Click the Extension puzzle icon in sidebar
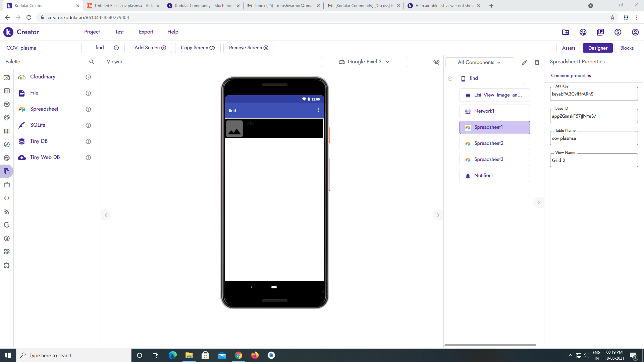The height and width of the screenshot is (362, 644). pos(7,265)
